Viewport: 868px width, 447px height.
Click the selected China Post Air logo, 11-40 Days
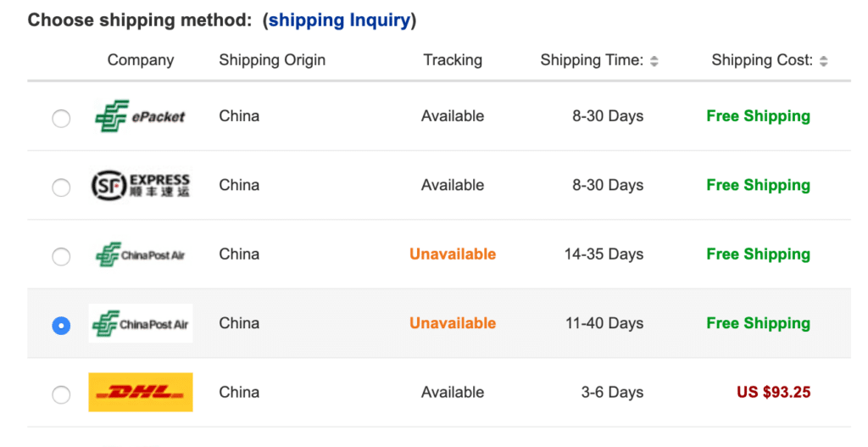coord(141,323)
